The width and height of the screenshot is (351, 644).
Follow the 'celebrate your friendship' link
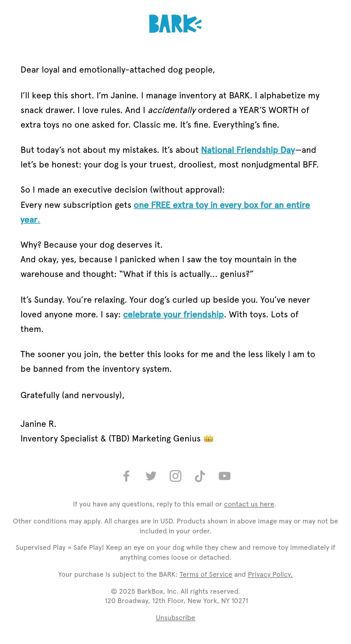[x=173, y=314]
